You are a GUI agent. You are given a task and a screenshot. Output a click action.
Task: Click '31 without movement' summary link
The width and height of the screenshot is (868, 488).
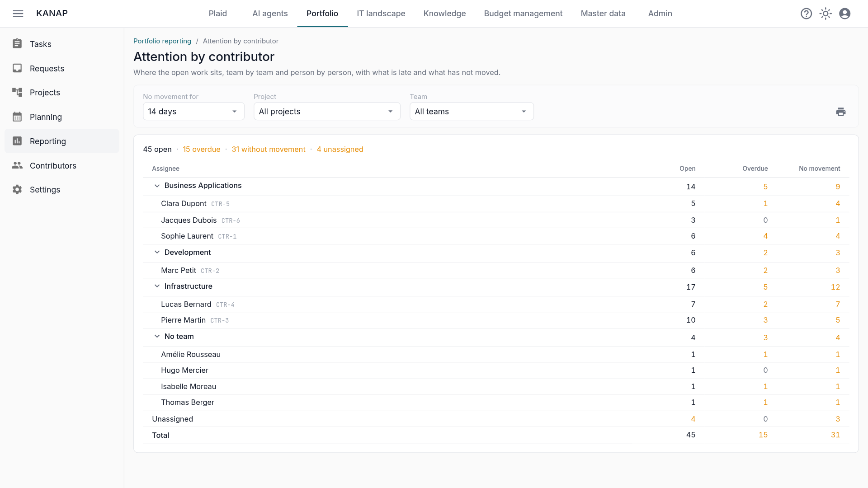coord(269,149)
